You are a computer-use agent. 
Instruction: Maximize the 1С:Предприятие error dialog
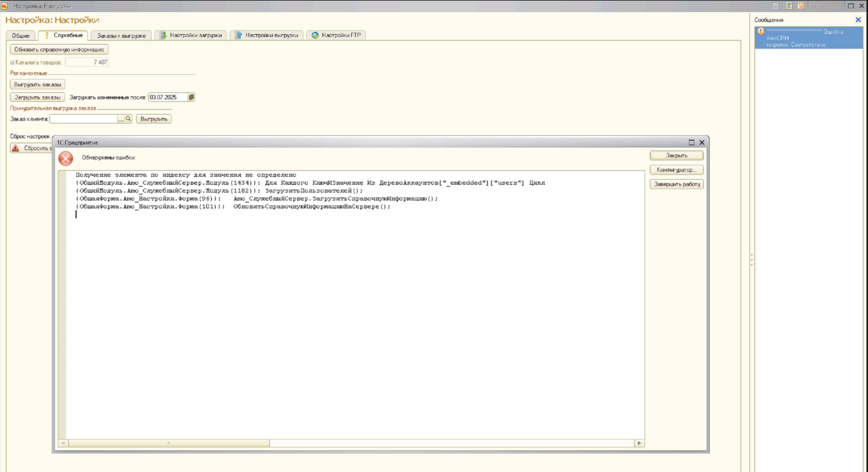click(x=691, y=142)
